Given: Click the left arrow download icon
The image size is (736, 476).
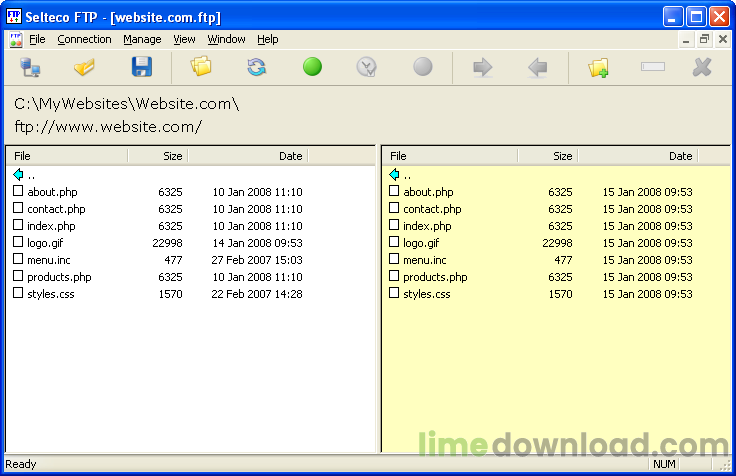Looking at the screenshot, I should pyautogui.click(x=537, y=68).
